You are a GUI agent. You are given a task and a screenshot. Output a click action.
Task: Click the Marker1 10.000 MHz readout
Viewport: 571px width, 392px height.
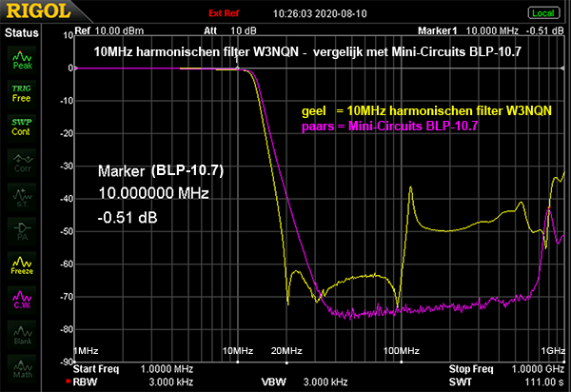pos(490,31)
